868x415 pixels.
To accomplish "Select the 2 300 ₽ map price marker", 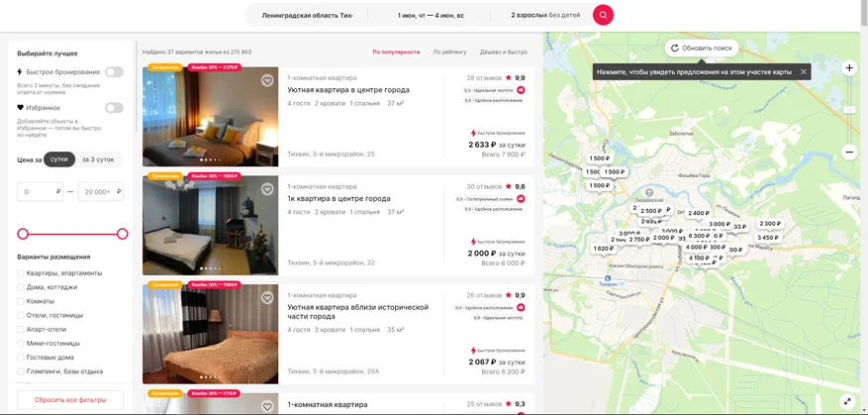I will [769, 224].
